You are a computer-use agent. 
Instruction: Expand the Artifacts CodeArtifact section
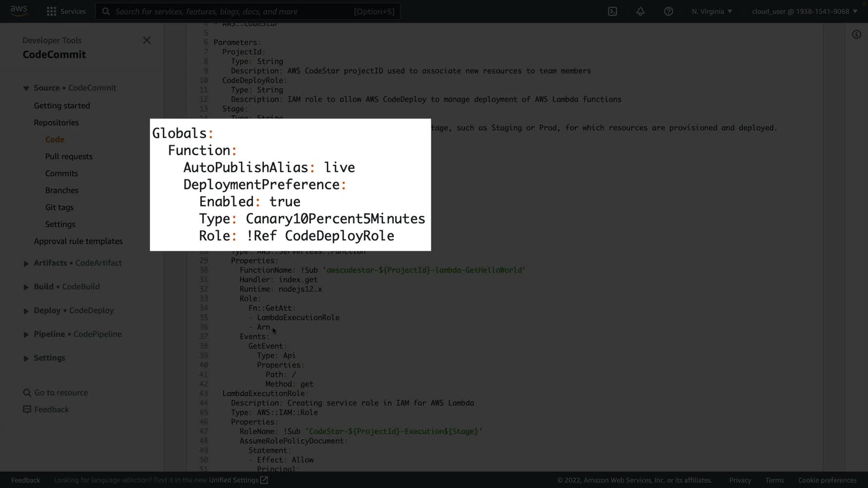pos(26,263)
